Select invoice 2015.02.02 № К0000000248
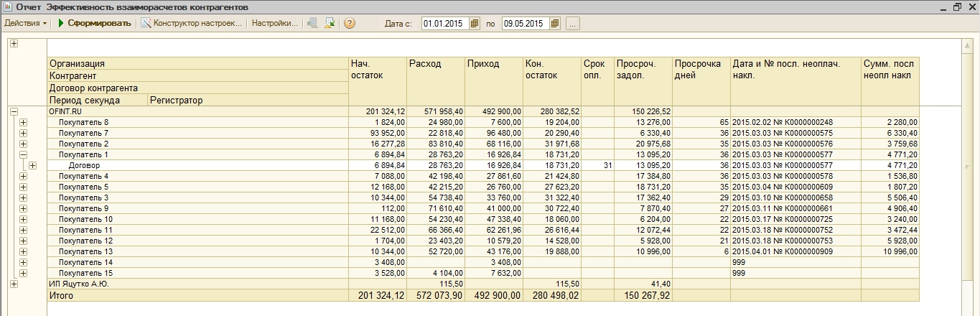Screen dimensions: 980x316 tap(795, 122)
